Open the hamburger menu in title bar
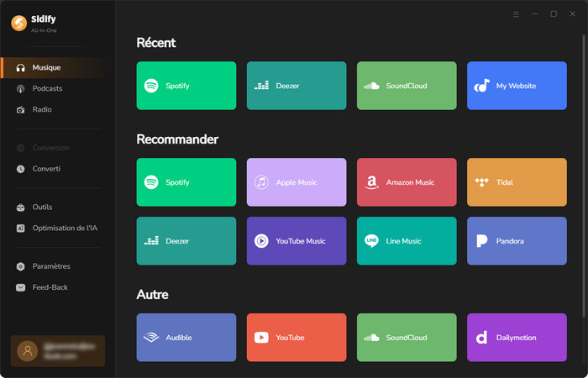Screen dimensions: 588x378 click(516, 14)
